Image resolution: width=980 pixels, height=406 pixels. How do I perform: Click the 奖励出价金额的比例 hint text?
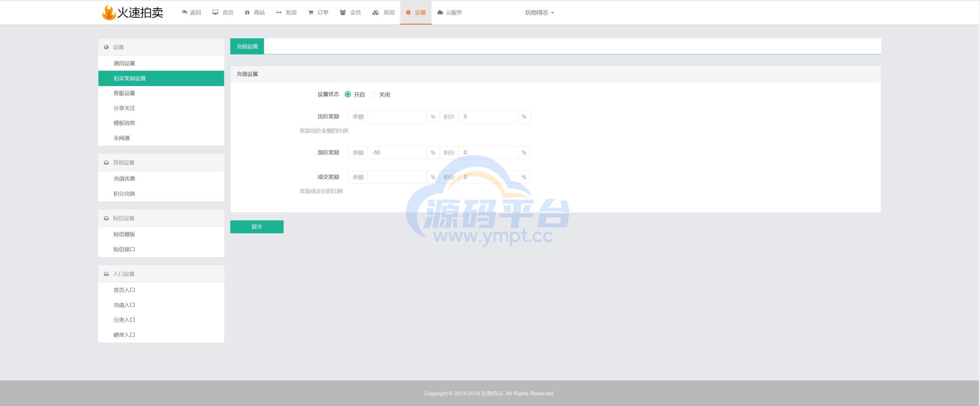pos(323,131)
